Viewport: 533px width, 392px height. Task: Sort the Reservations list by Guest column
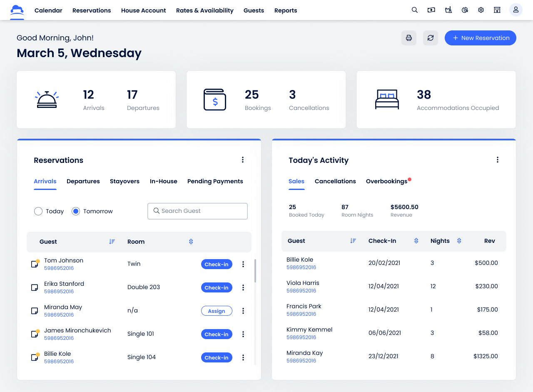pyautogui.click(x=112, y=242)
